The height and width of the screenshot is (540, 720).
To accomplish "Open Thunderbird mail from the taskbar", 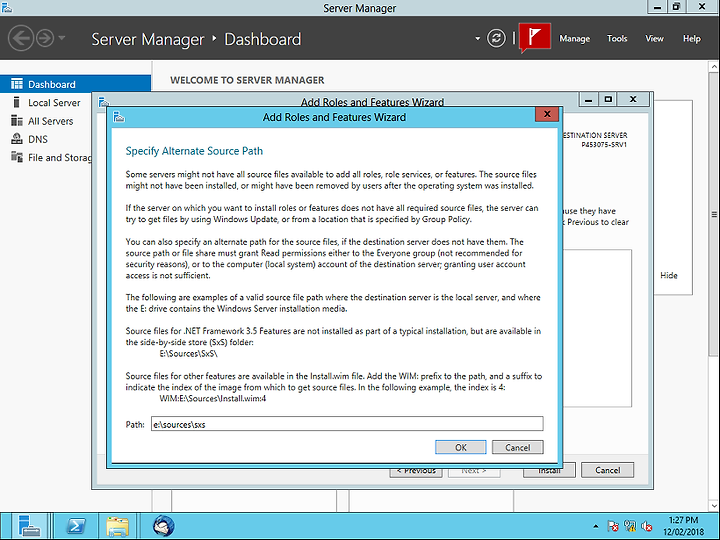I will [163, 526].
